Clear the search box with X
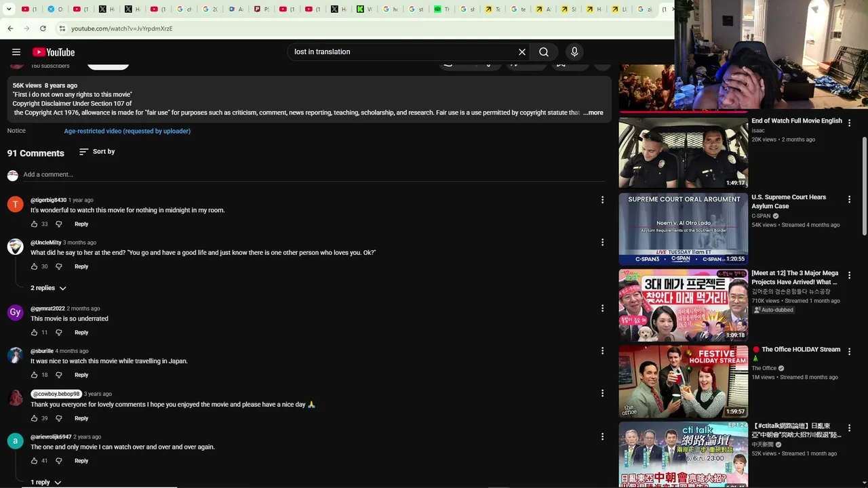This screenshot has height=488, width=868. click(x=522, y=52)
